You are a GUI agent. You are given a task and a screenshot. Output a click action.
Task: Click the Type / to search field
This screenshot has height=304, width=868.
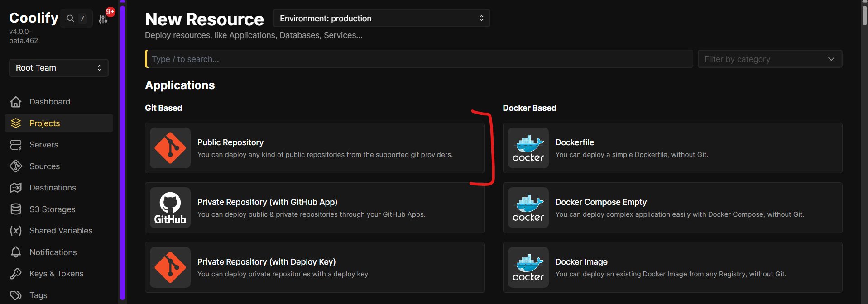pos(419,59)
